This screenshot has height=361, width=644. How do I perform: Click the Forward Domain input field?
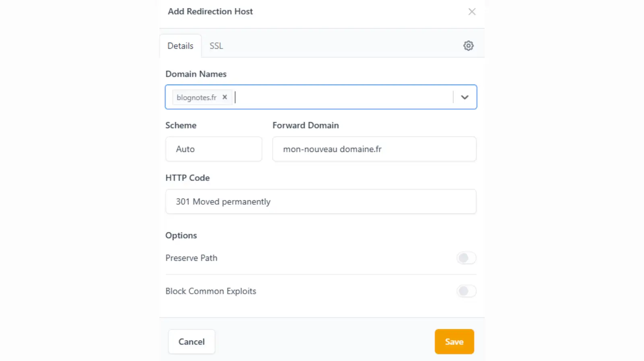tap(374, 149)
